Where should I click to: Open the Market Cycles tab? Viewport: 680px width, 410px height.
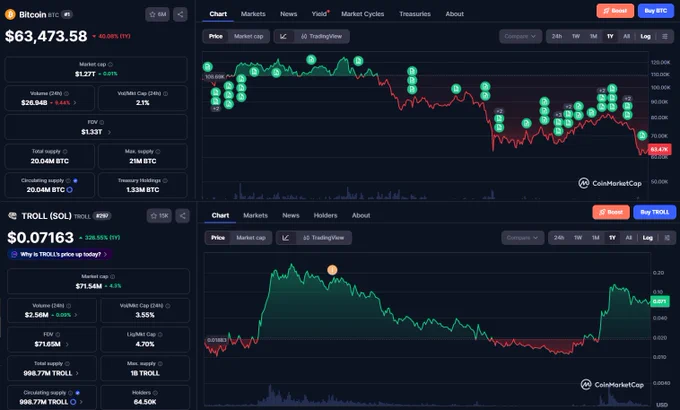pyautogui.click(x=363, y=14)
